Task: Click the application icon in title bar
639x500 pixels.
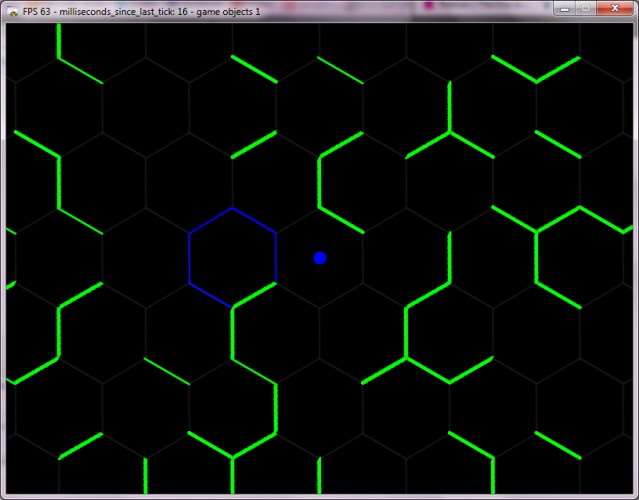Action: [x=13, y=12]
